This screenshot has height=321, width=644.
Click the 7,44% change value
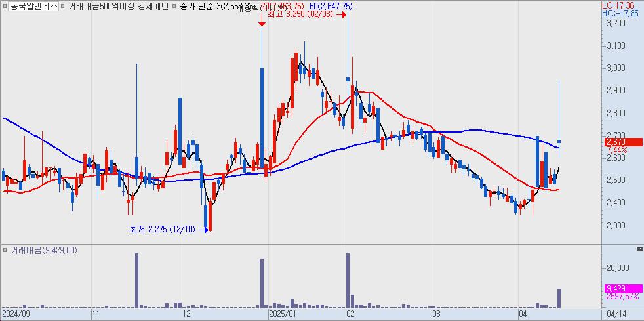pyautogui.click(x=616, y=150)
